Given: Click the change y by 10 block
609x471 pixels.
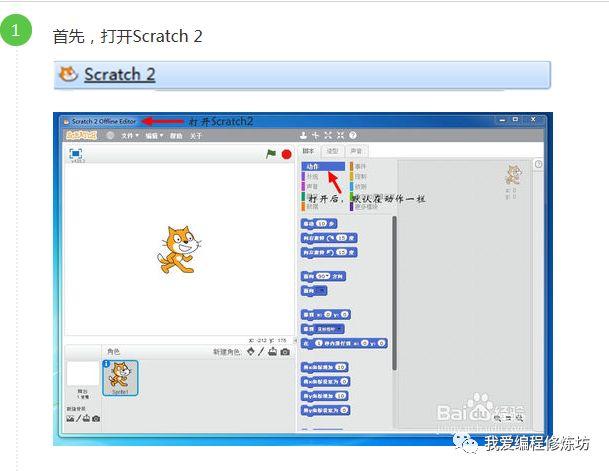Looking at the screenshot, I should [325, 396].
